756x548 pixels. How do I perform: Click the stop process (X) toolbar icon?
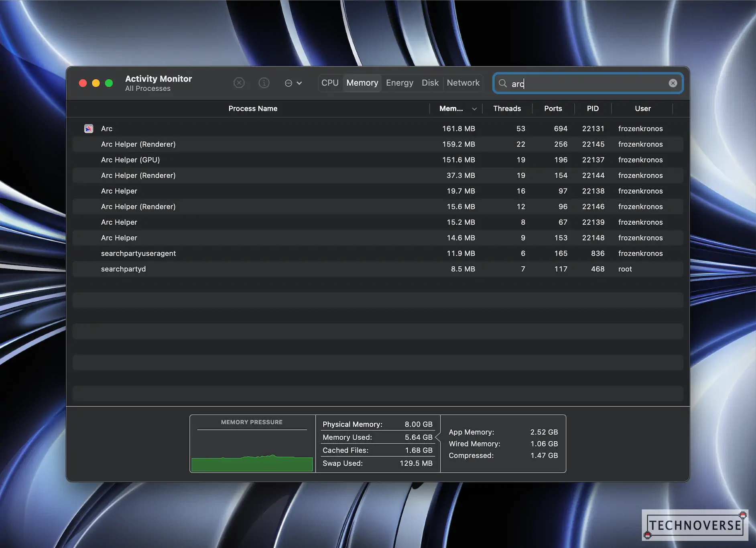tap(239, 83)
